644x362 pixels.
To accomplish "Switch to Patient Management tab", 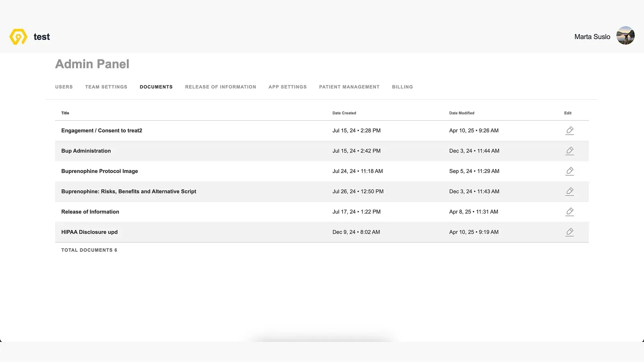I will pyautogui.click(x=349, y=87).
